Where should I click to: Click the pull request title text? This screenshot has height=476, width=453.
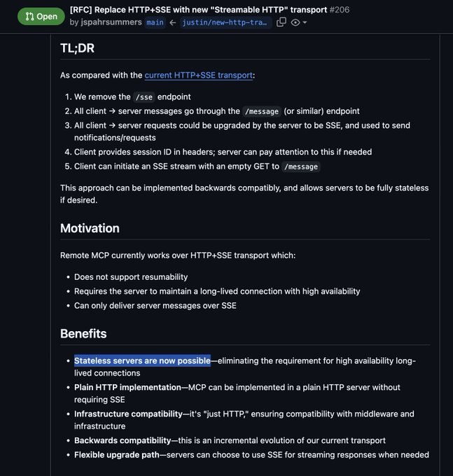coord(198,10)
